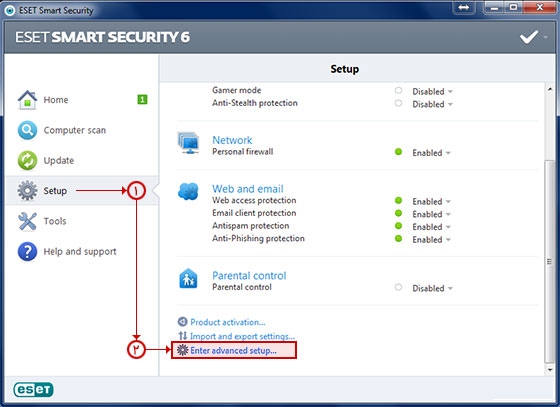Click the Home house icon in sidebar
The height and width of the screenshot is (407, 560).
click(27, 100)
